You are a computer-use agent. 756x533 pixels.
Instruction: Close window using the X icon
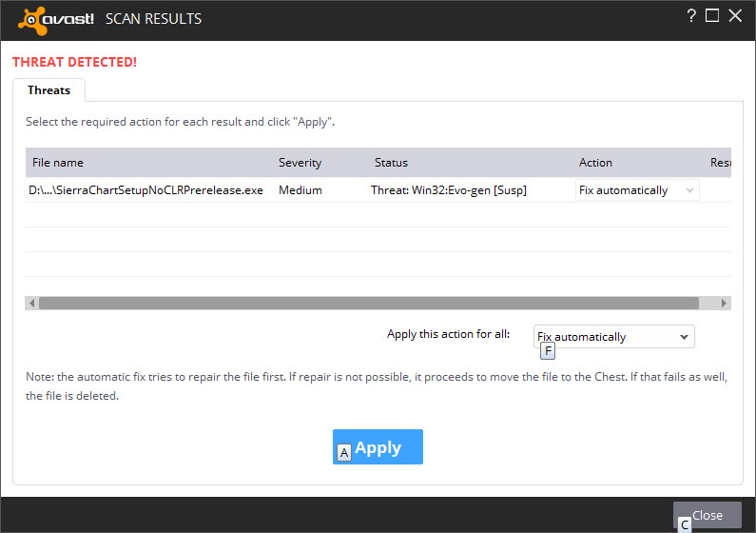click(x=735, y=15)
